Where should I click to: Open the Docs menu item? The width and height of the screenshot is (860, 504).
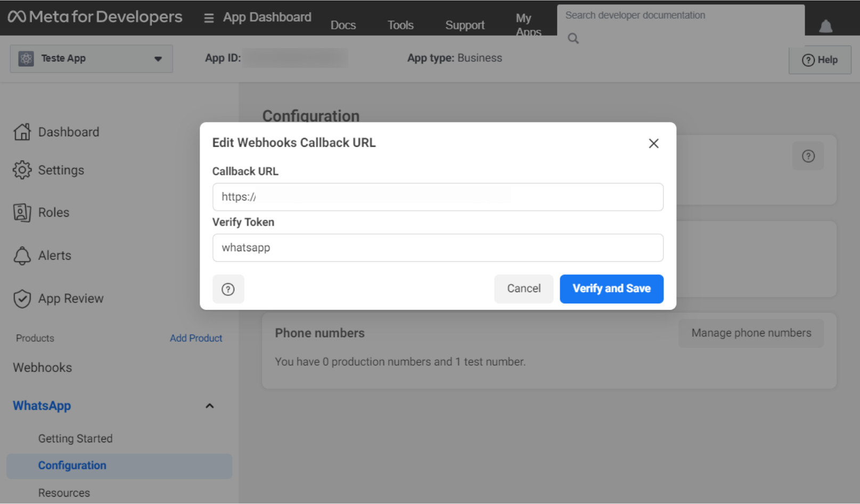pyautogui.click(x=343, y=25)
